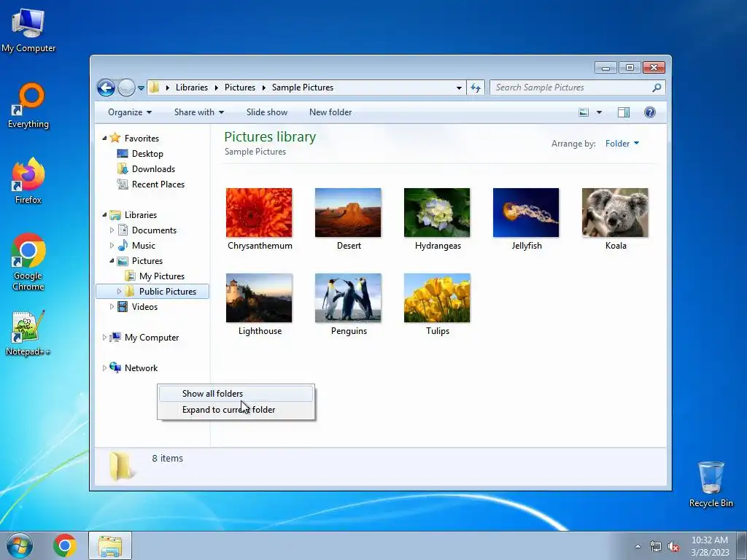This screenshot has height=560, width=747.
Task: Click the Chrome taskbar icon
Action: (x=65, y=545)
